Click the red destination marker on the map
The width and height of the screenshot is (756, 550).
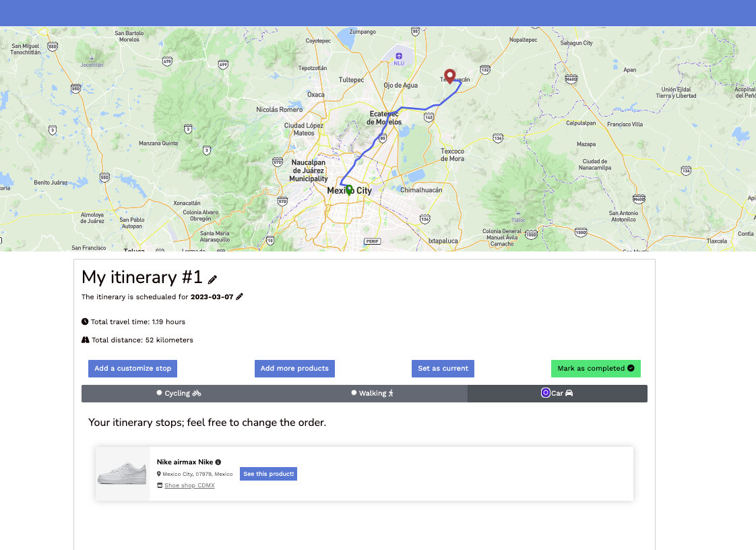(x=449, y=76)
